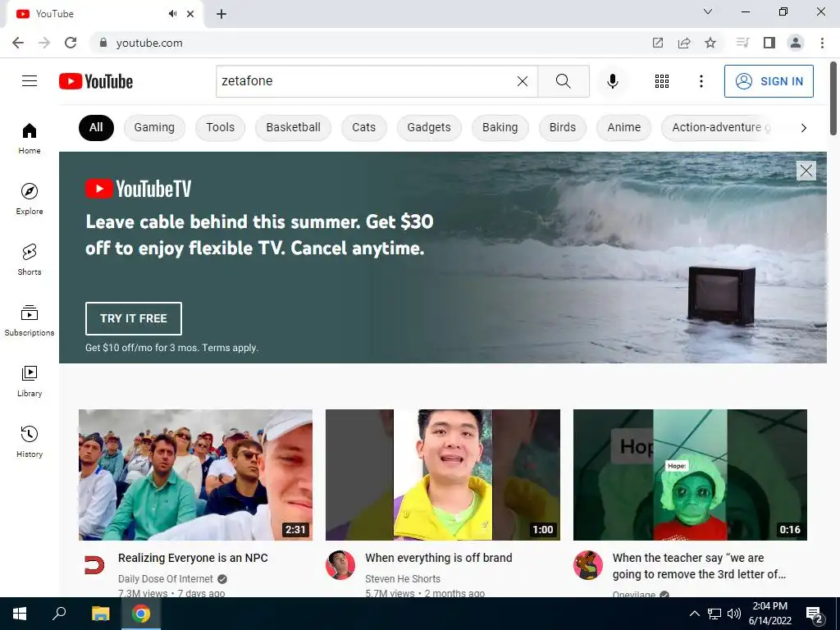Viewport: 840px width, 630px height.
Task: Open Shorts in sidebar
Action: click(30, 259)
